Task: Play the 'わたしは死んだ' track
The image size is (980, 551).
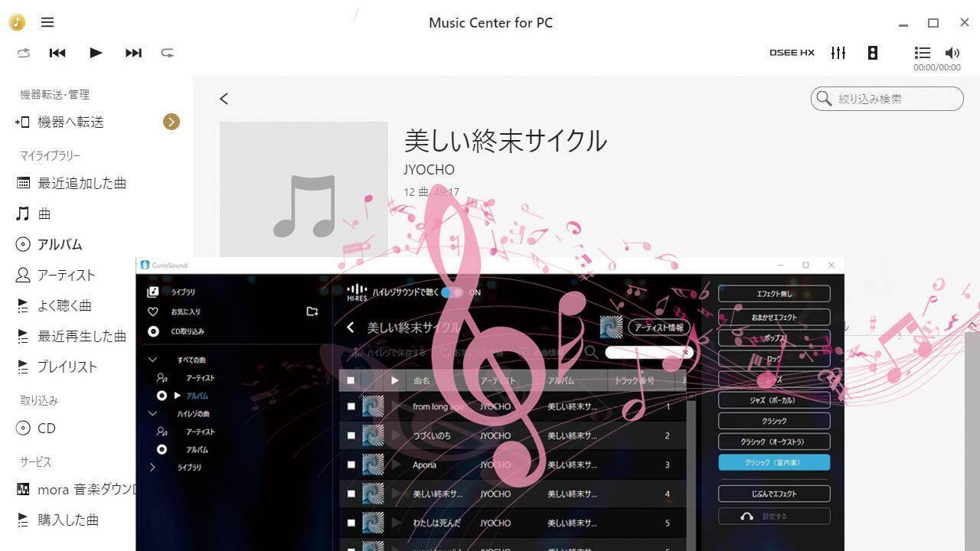Action: click(x=396, y=523)
